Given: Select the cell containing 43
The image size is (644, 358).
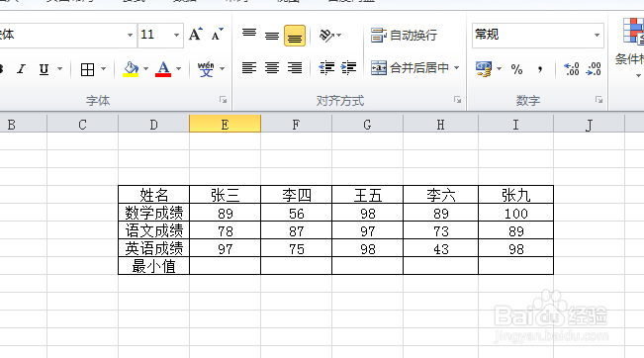Looking at the screenshot, I should tap(440, 248).
